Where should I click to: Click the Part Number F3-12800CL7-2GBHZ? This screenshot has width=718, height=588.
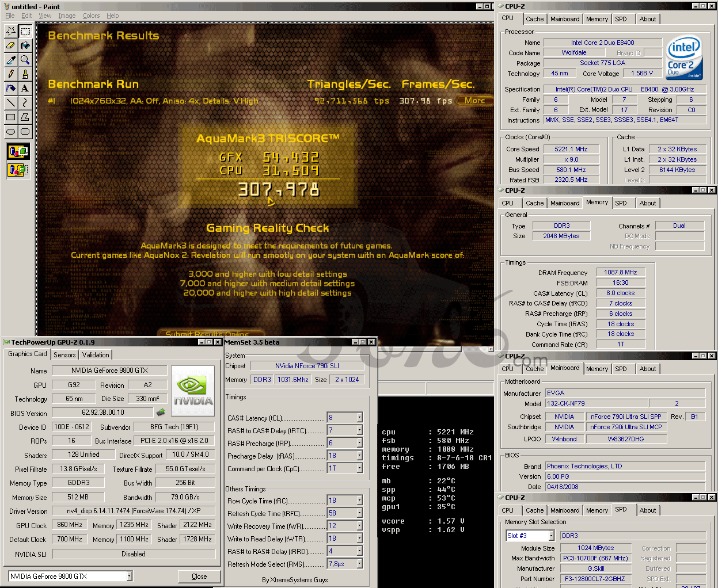pyautogui.click(x=595, y=579)
